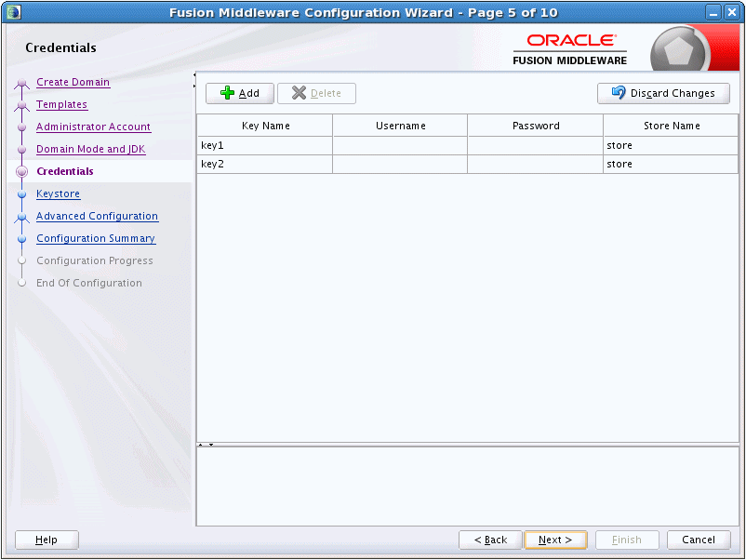This screenshot has height=560, width=746.
Task: Click the message pane below the table
Action: [467, 486]
